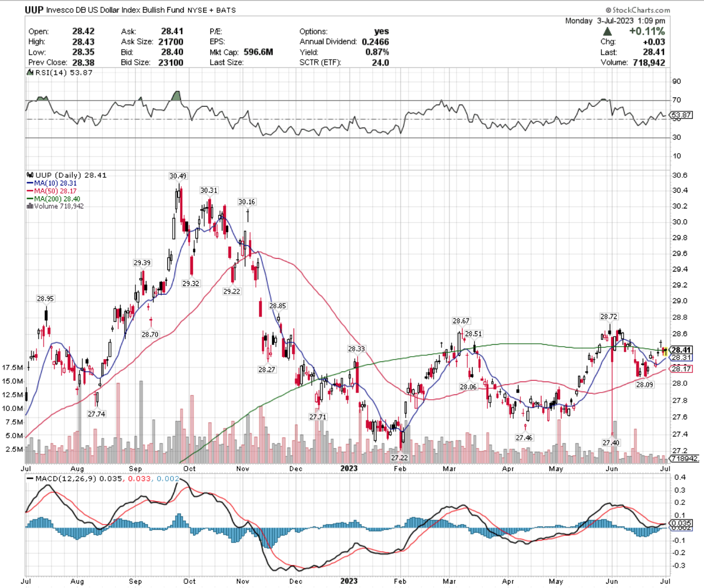Click the 30.16 price label

[247, 202]
